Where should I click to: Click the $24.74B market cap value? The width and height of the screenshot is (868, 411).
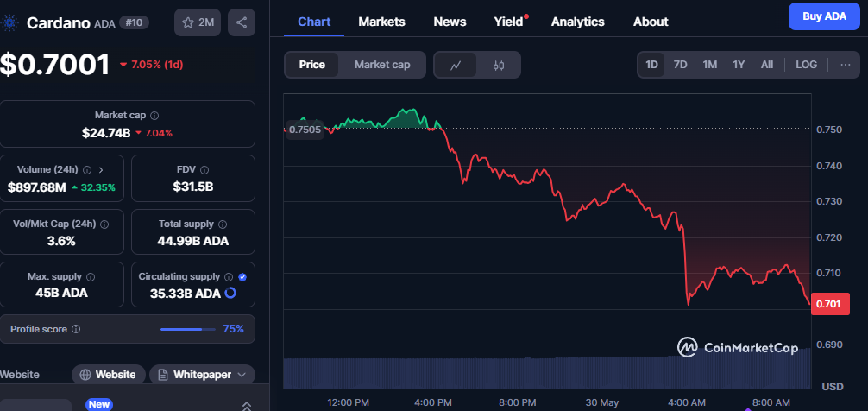[x=106, y=133]
